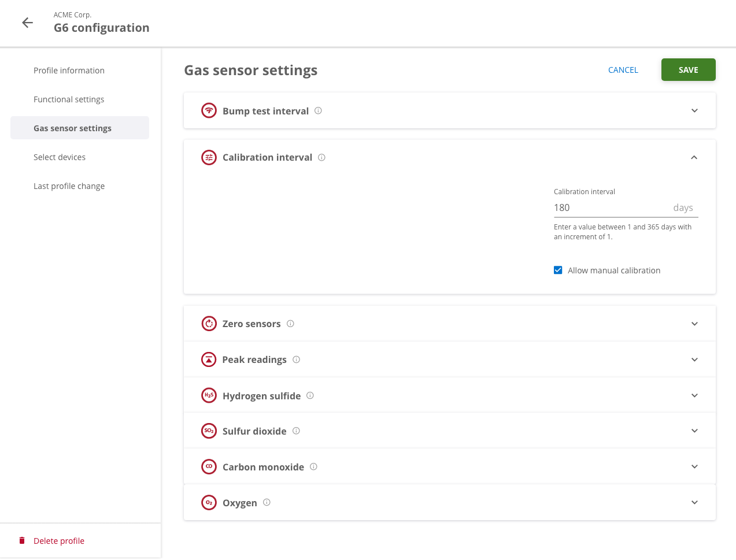Open Select devices in sidebar
Viewport: 736px width, 560px height.
coord(60,157)
